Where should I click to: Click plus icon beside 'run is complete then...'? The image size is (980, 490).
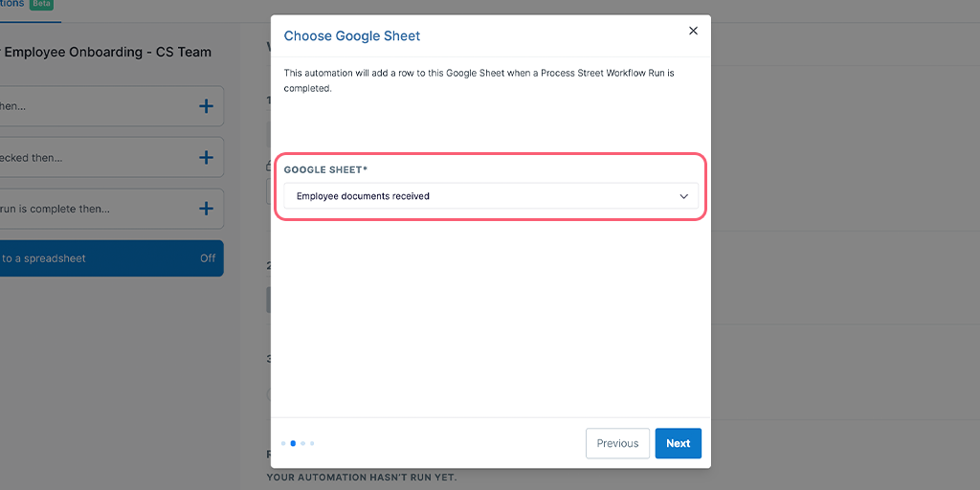tap(206, 209)
